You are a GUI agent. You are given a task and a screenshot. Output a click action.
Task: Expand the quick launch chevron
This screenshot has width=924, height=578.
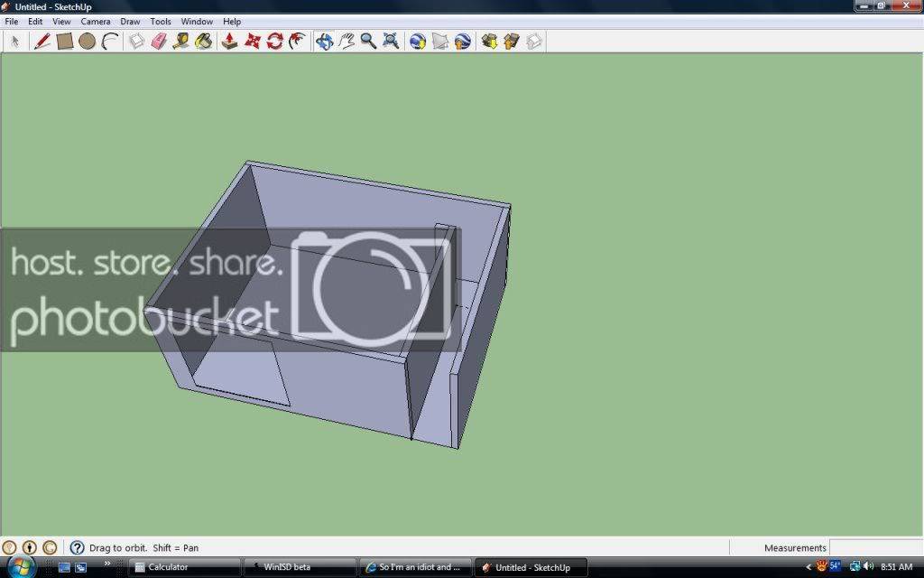click(106, 564)
